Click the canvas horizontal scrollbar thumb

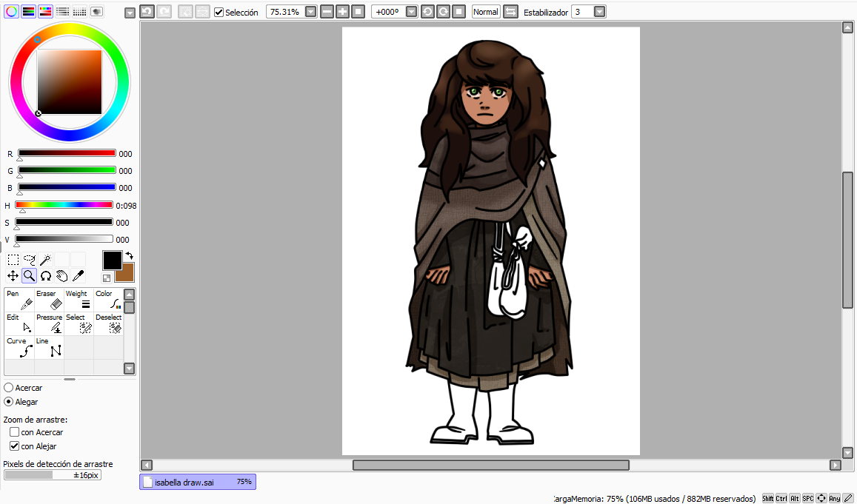[491, 465]
